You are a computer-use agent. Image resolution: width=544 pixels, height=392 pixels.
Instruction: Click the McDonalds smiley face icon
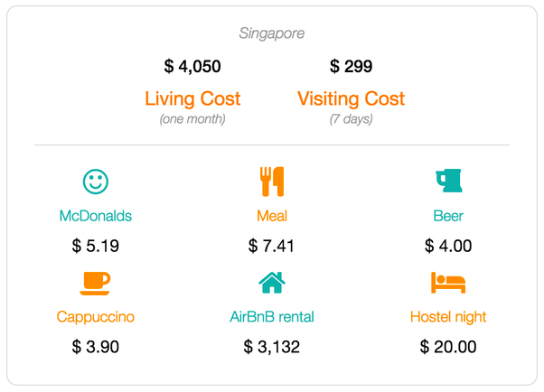(96, 182)
